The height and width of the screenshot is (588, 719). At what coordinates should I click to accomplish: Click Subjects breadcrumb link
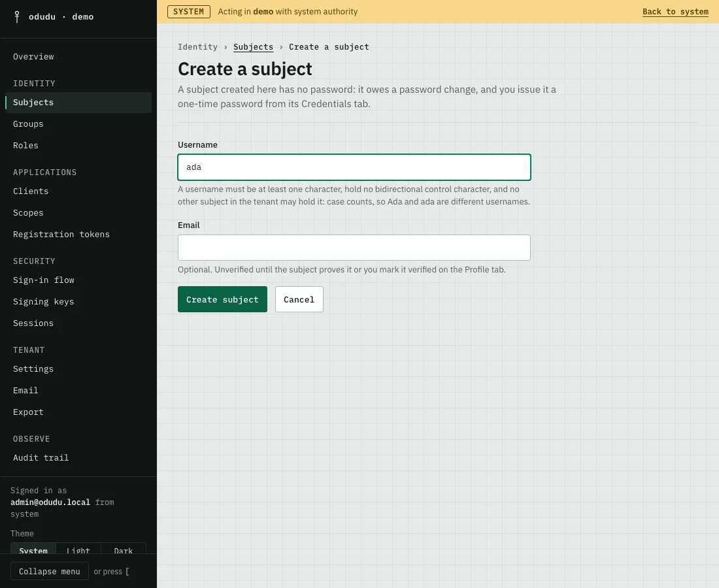click(253, 47)
